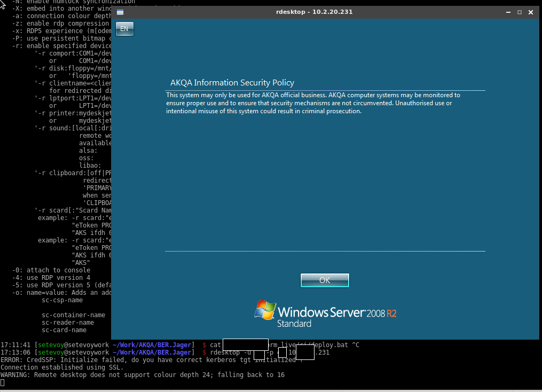
Task: Click the 'Connection established using SSL.' line
Action: (x=62, y=367)
